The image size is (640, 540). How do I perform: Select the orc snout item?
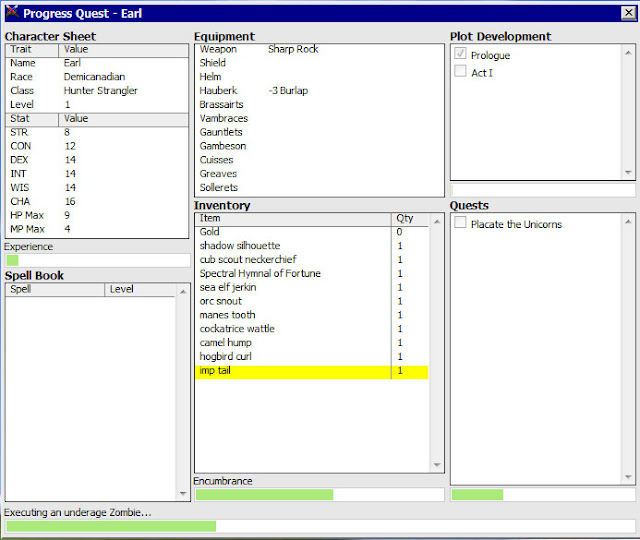[x=312, y=301]
